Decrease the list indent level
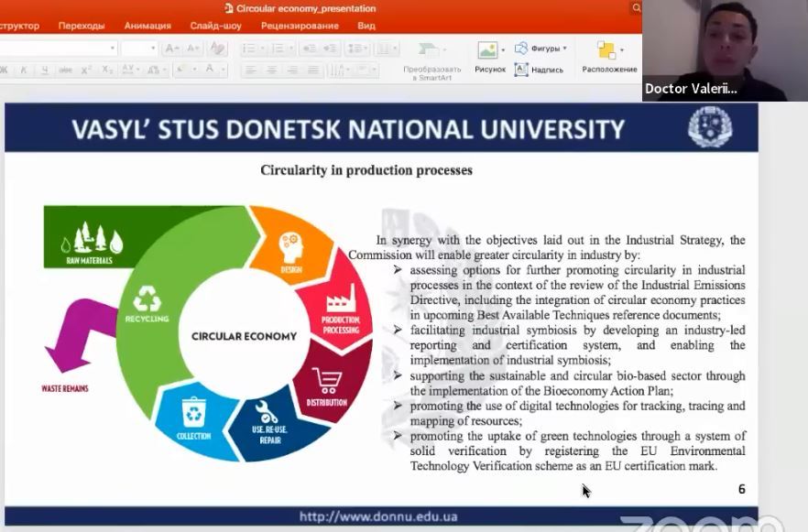The width and height of the screenshot is (808, 532). [x=310, y=49]
